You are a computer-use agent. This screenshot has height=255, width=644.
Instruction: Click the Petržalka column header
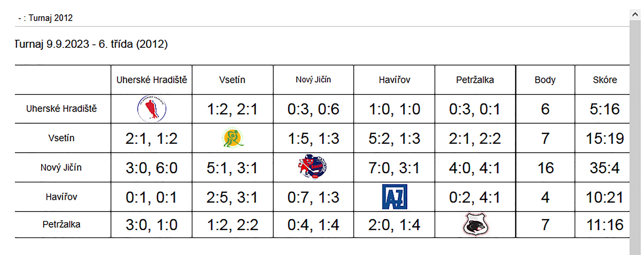475,80
